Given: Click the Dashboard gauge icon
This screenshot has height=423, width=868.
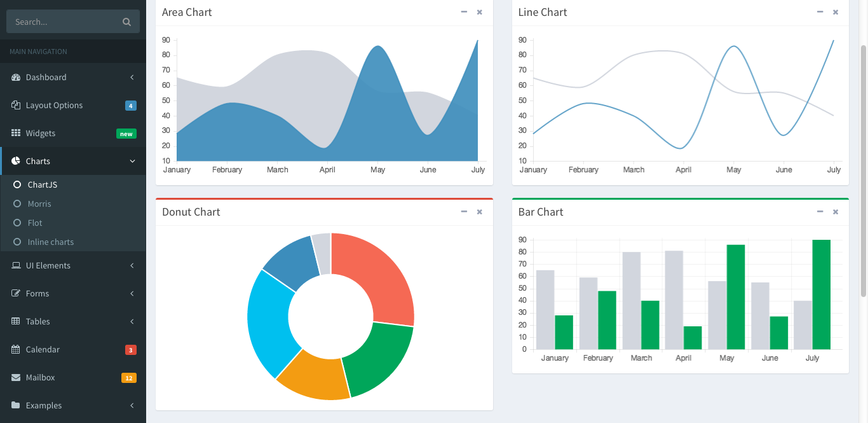Looking at the screenshot, I should [x=16, y=77].
